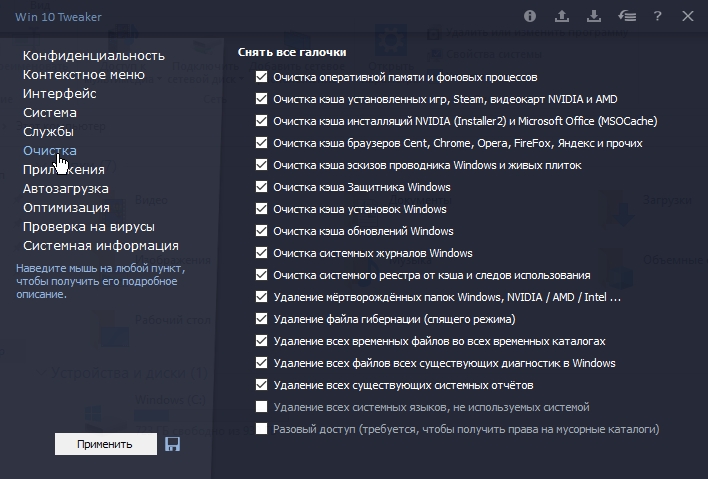Image resolution: width=708 pixels, height=479 pixels.
Task: Open the Конфиденциальность section
Action: click(x=94, y=56)
